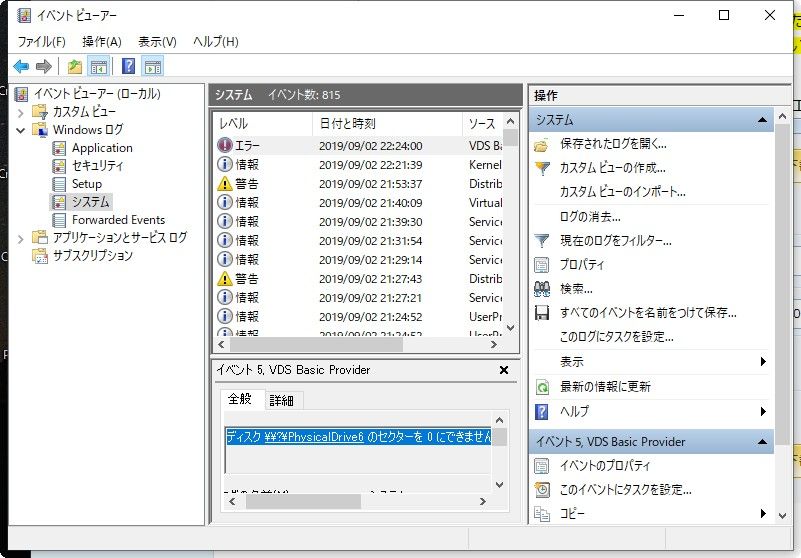The image size is (801, 558).
Task: Select イベント ビューアー (ローカル) root node
Action: 97,94
